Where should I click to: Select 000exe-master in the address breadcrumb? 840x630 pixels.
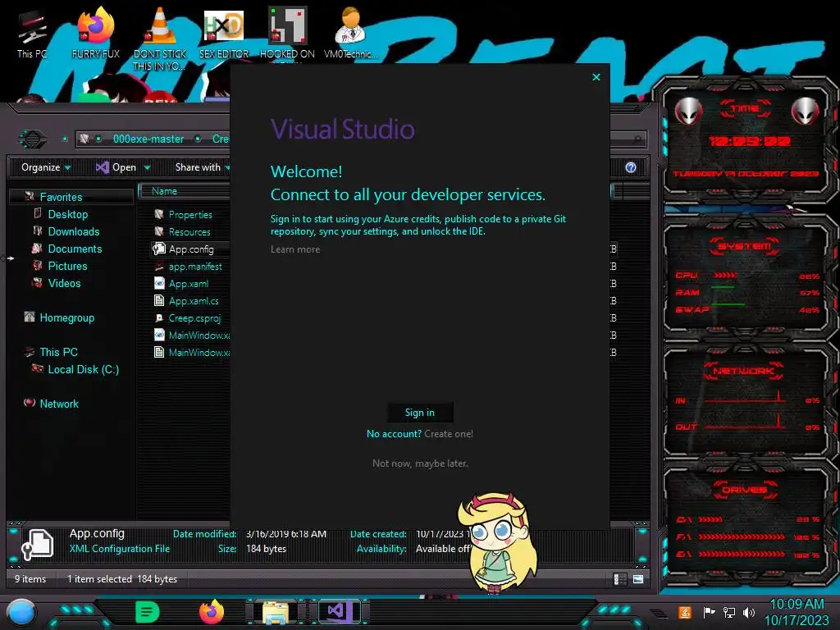click(148, 139)
